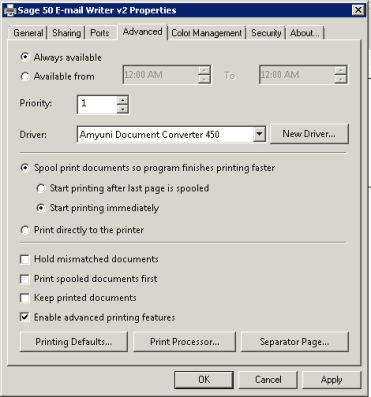Click the New Driver... button

tap(309, 134)
